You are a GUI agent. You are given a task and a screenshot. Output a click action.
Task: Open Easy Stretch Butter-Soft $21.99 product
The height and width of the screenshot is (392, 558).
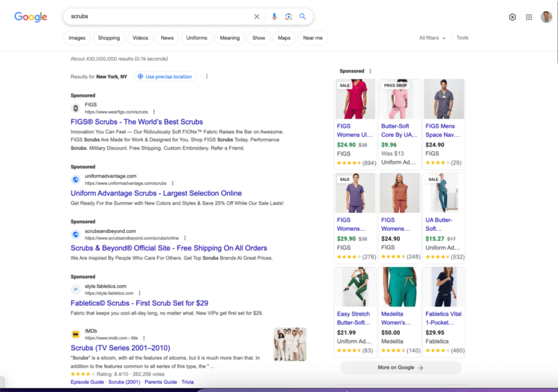355,311
